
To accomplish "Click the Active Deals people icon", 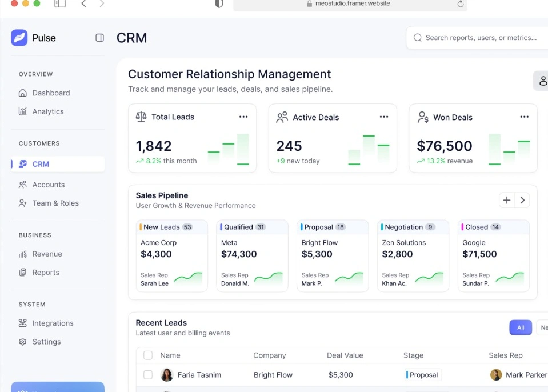I will coord(282,117).
